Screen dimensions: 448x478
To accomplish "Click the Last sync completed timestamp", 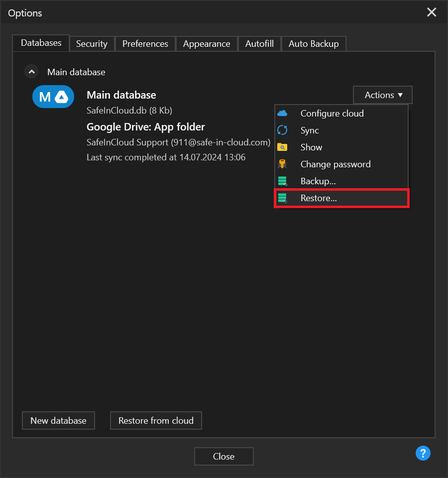I will point(166,157).
